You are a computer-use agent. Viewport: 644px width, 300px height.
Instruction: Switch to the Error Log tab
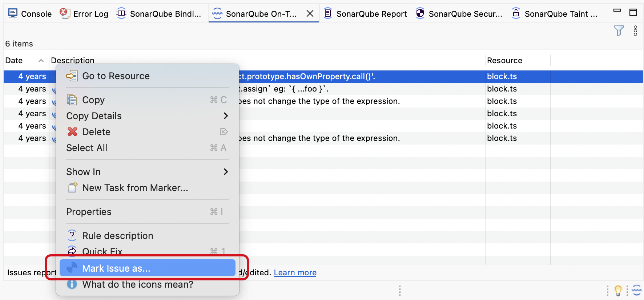84,14
